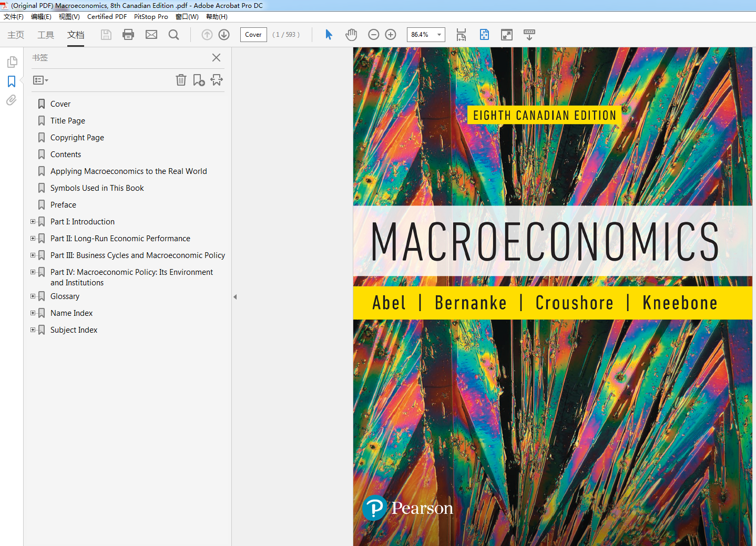Open bookmark options dropdown menu
Viewport: 756px width, 546px height.
(40, 80)
